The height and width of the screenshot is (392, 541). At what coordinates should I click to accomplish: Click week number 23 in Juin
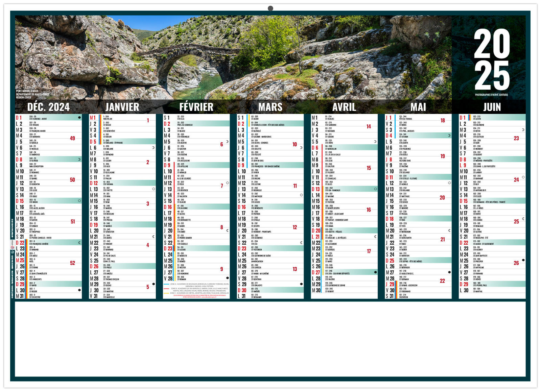[x=516, y=138]
